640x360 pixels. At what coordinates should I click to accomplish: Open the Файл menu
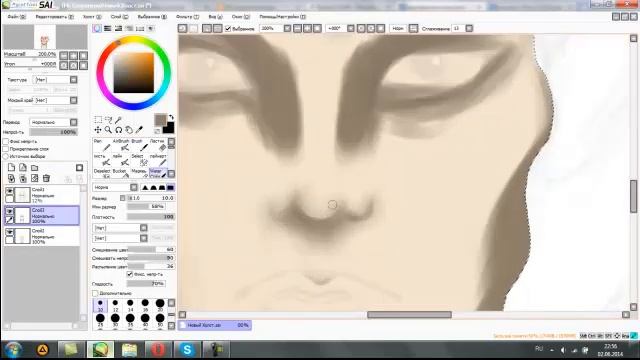click(17, 17)
